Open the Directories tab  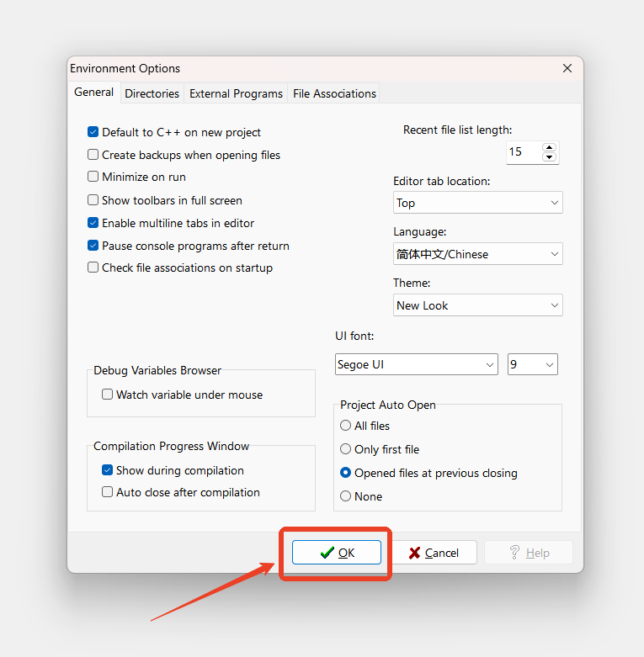pyautogui.click(x=152, y=93)
